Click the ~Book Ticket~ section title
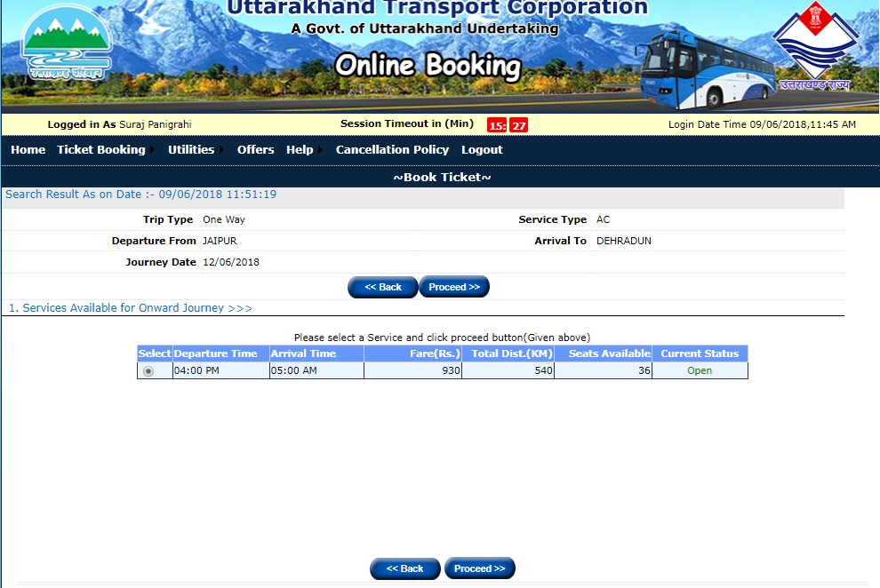Image resolution: width=880 pixels, height=588 pixels. (442, 177)
